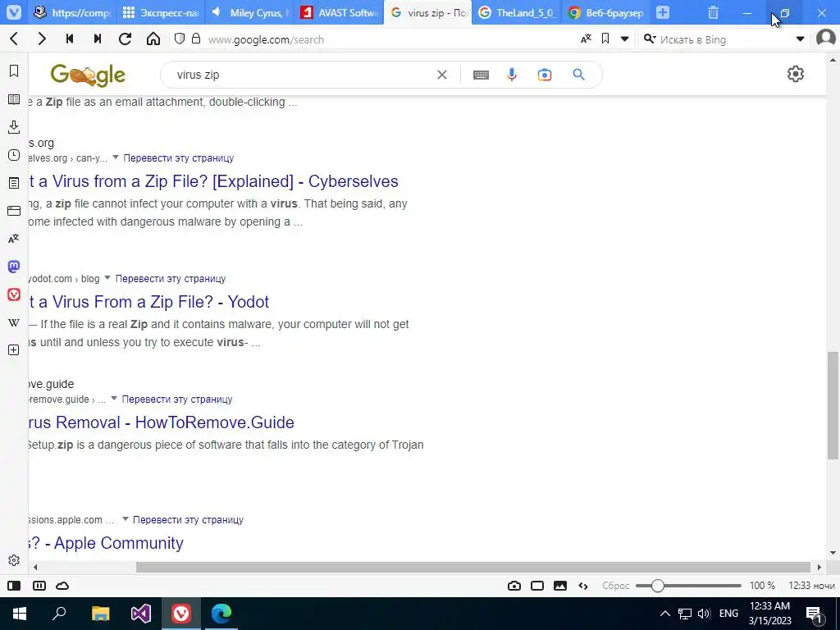This screenshot has height=630, width=840.
Task: Start Google voice search
Action: [x=512, y=75]
